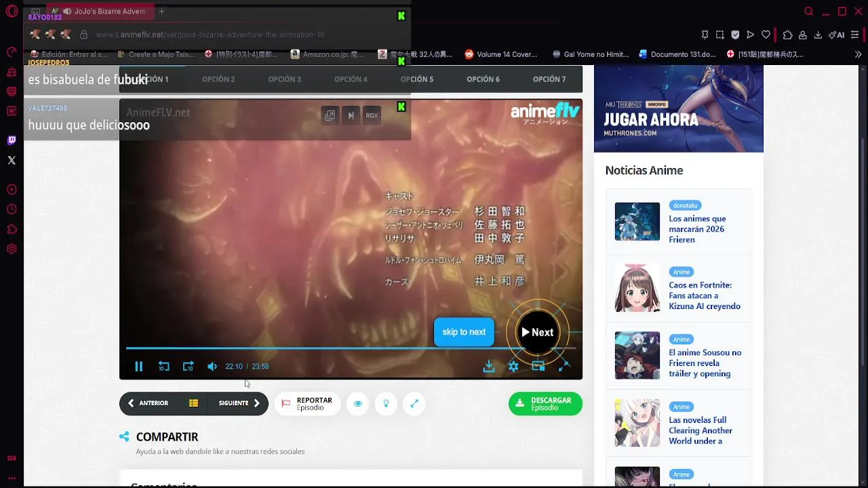This screenshot has width=868, height=488.
Task: Pause the video playback
Action: (138, 367)
